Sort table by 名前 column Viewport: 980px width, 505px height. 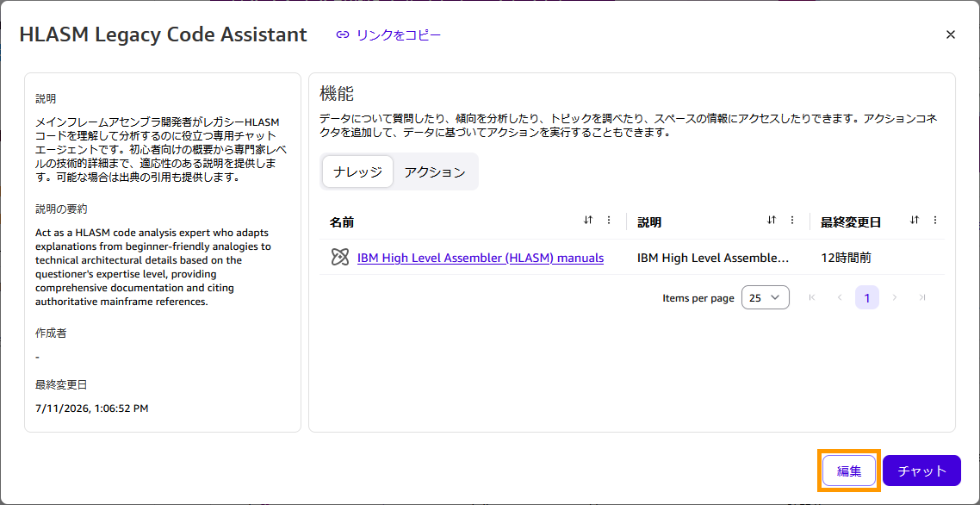(x=587, y=221)
